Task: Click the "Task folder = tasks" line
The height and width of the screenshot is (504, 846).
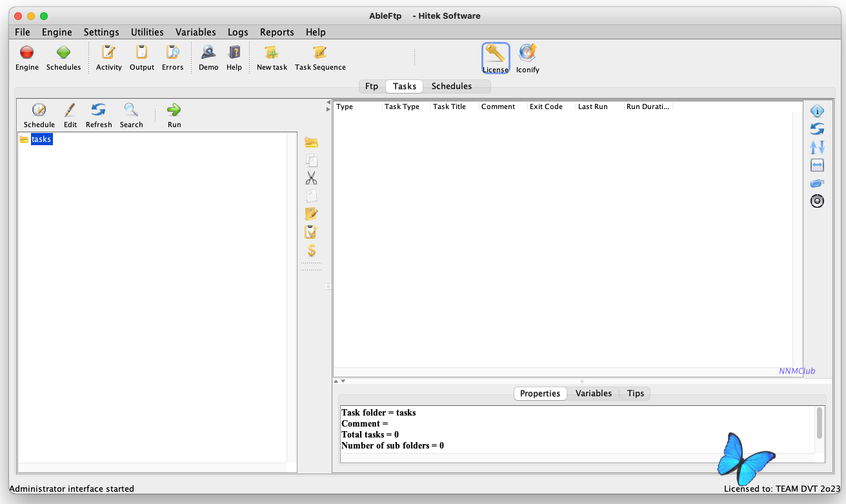Action: [379, 412]
